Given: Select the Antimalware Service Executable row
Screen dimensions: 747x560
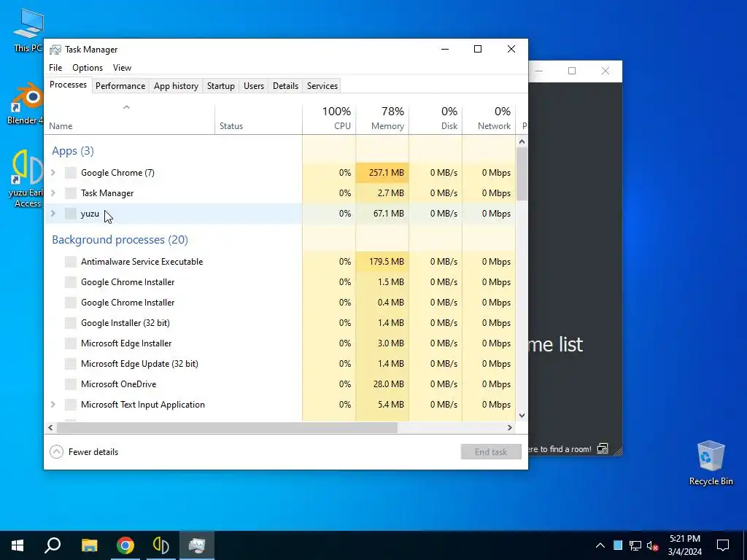Looking at the screenshot, I should (280, 262).
